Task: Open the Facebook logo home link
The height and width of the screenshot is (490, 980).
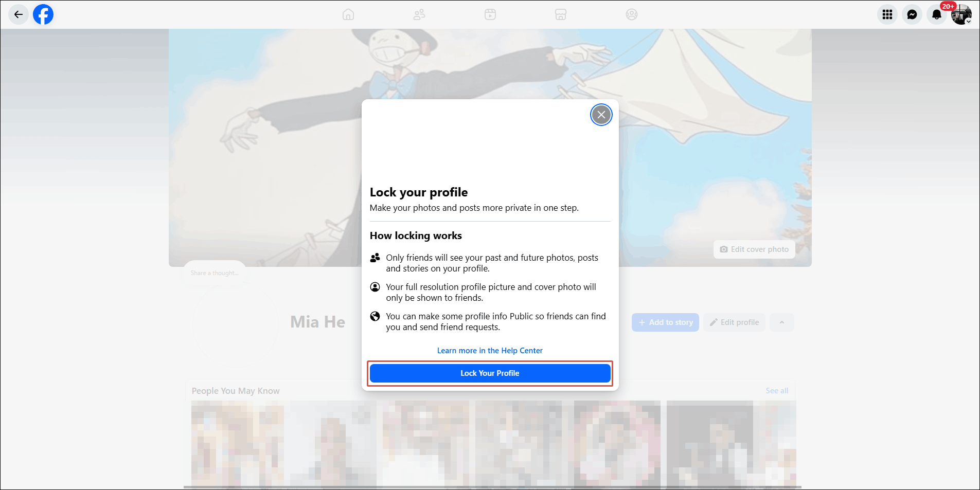Action: click(43, 14)
